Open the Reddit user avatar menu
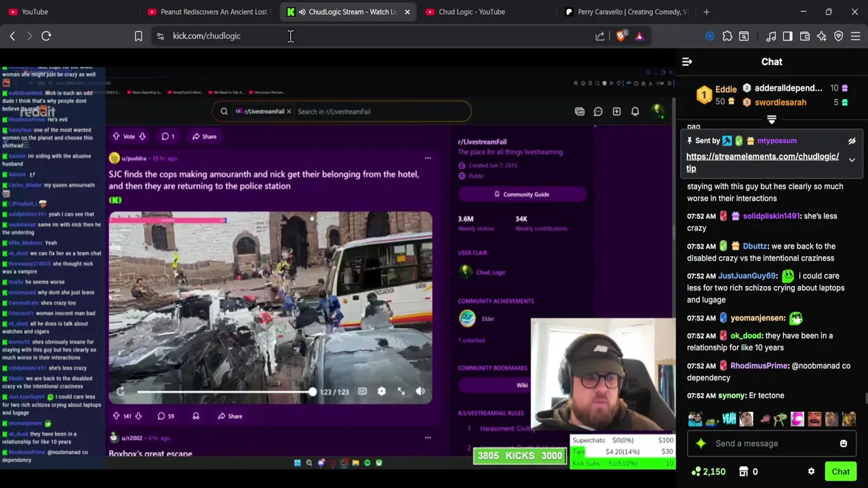This screenshot has width=868, height=488. [656, 111]
